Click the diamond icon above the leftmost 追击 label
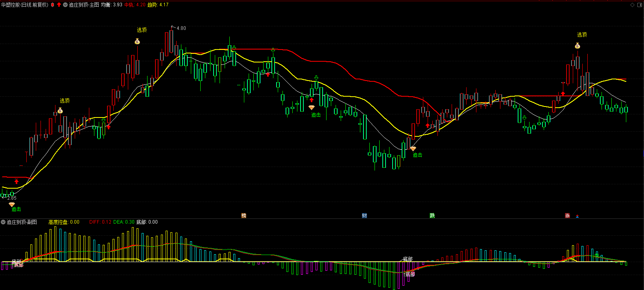644x290 pixels. pyautogui.click(x=12, y=205)
